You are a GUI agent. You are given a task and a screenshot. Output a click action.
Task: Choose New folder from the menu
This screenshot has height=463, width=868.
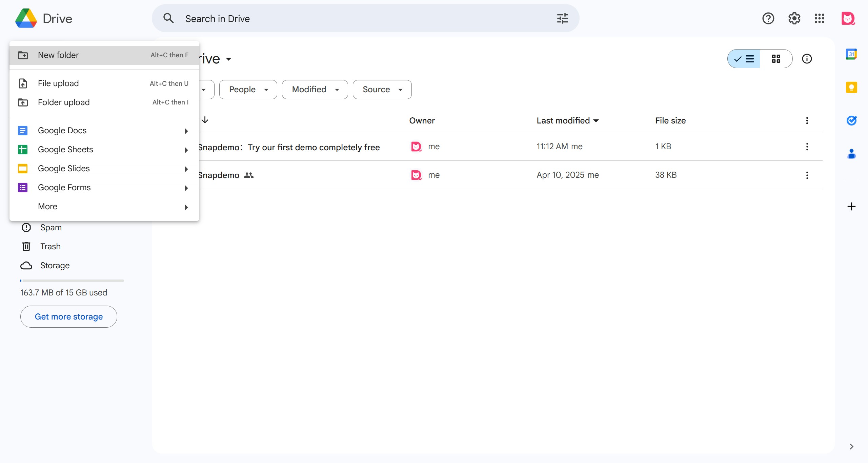pos(104,55)
